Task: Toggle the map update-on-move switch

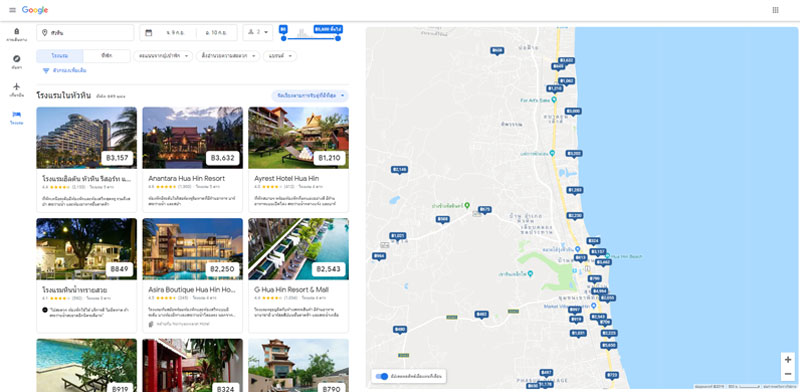Action: point(382,377)
